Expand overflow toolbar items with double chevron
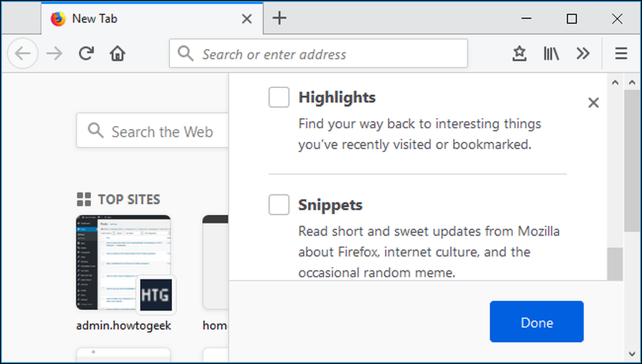Image resolution: width=642 pixels, height=364 pixels. coord(583,53)
